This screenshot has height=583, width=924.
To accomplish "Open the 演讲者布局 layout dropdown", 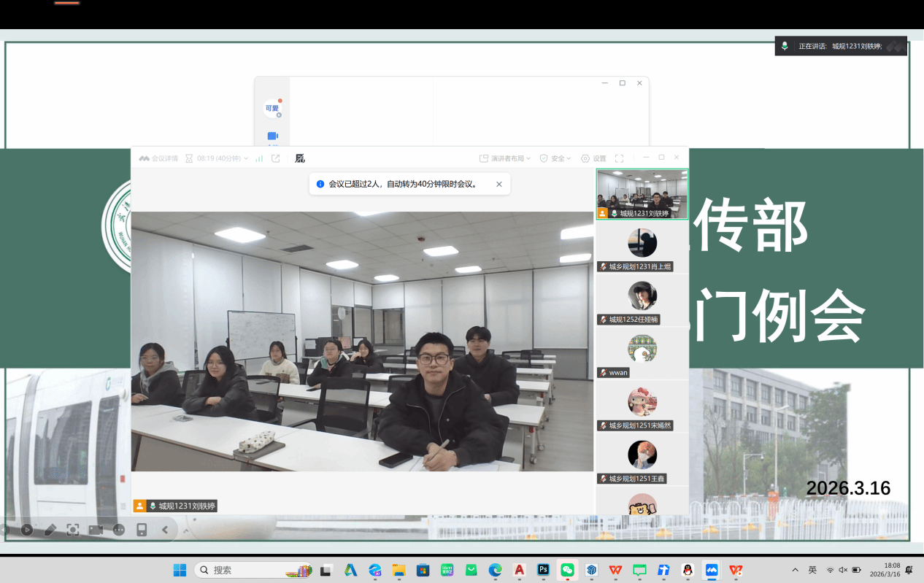I will pyautogui.click(x=505, y=158).
